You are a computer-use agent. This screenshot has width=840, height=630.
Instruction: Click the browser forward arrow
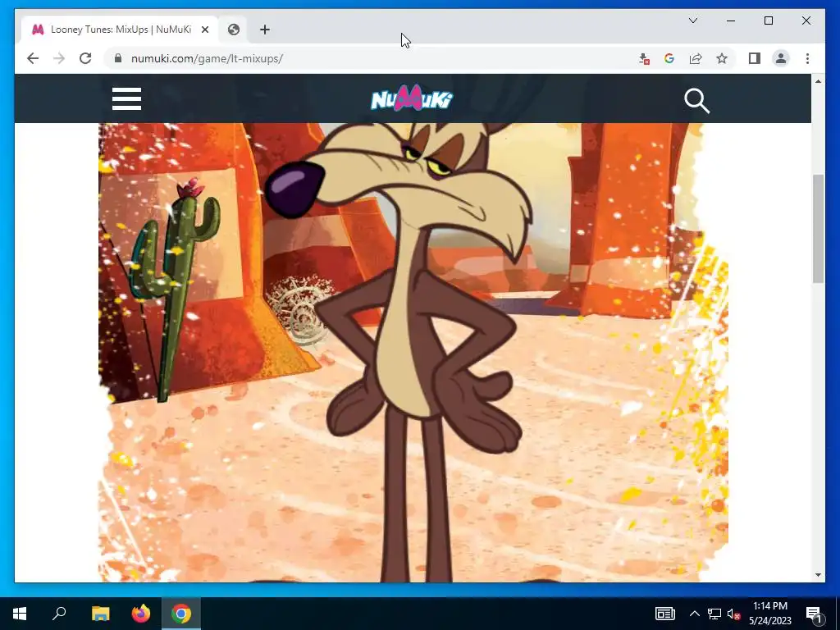[x=59, y=58]
